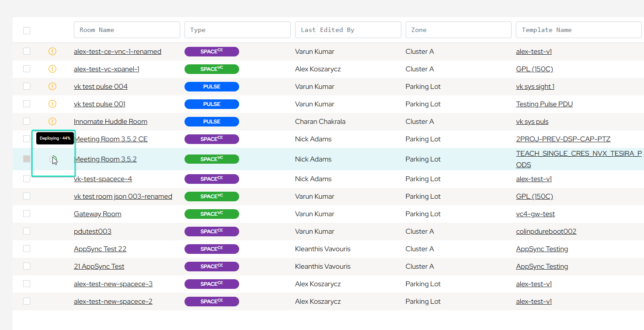This screenshot has height=330, width=644.
Task: Toggle checkbox for Meeting Room 3.5.2 row
Action: click(x=27, y=159)
